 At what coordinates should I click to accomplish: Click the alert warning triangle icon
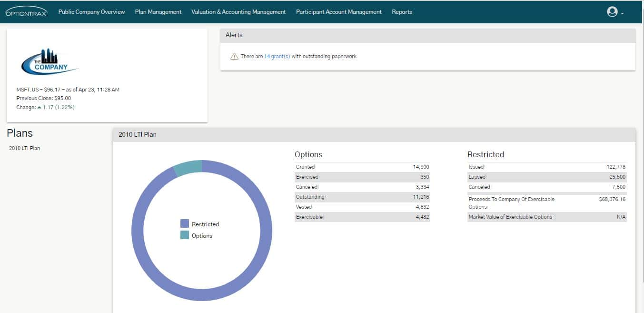[234, 56]
